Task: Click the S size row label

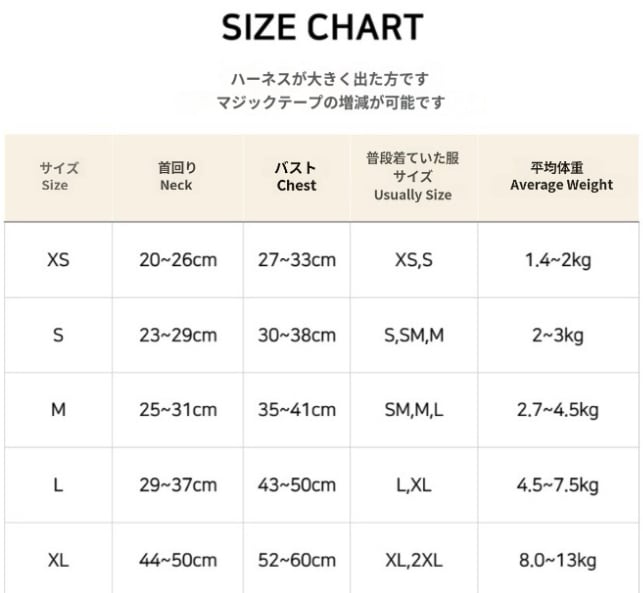Action: pos(58,335)
